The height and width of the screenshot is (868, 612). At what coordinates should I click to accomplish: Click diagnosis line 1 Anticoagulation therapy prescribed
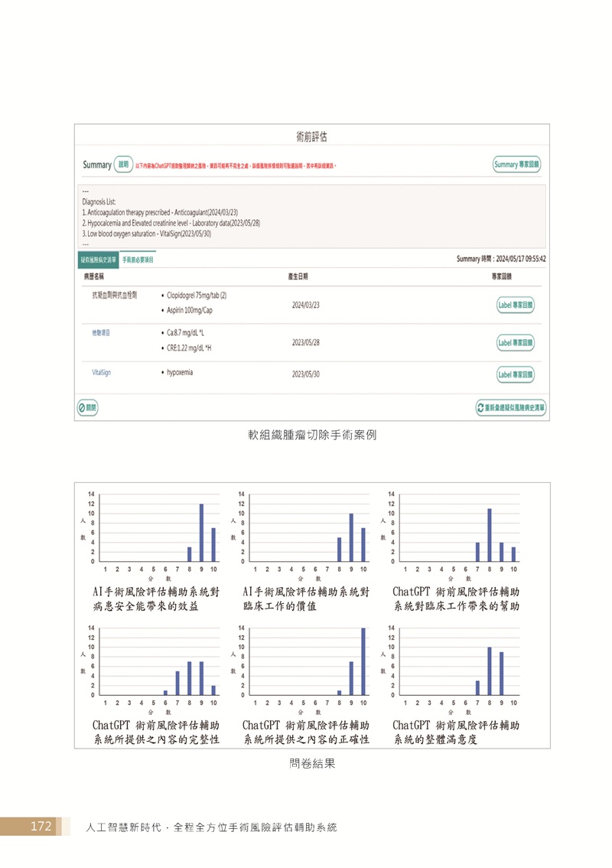[160, 213]
